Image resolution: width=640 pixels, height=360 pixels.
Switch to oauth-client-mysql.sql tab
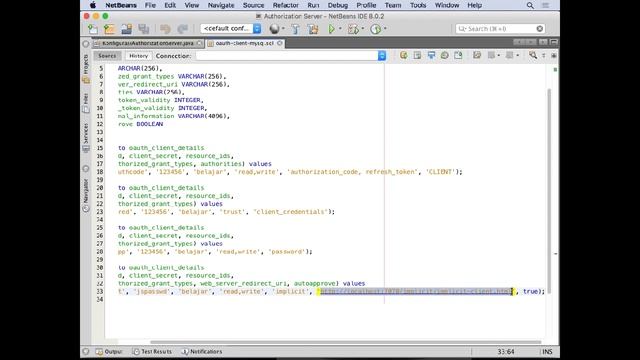point(244,43)
